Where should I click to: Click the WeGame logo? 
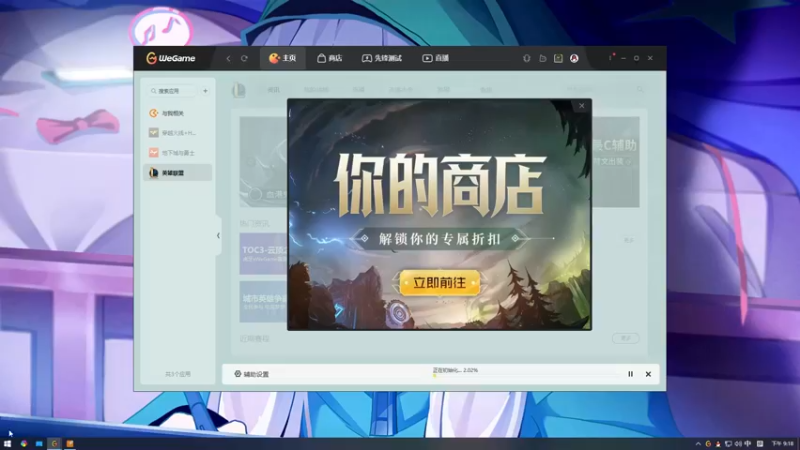170,58
